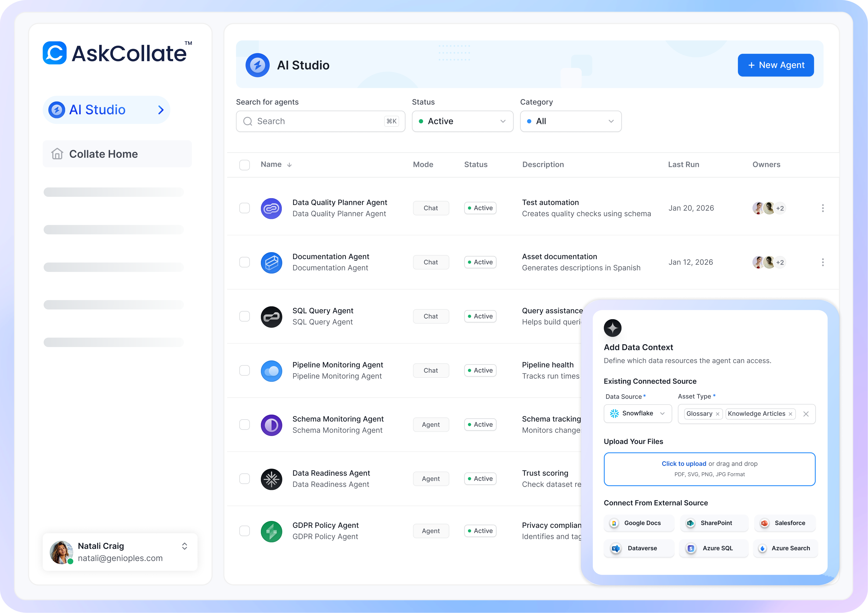Check the Data Quality Planner Agent row checkbox
The width and height of the screenshot is (868, 613).
pyautogui.click(x=245, y=208)
